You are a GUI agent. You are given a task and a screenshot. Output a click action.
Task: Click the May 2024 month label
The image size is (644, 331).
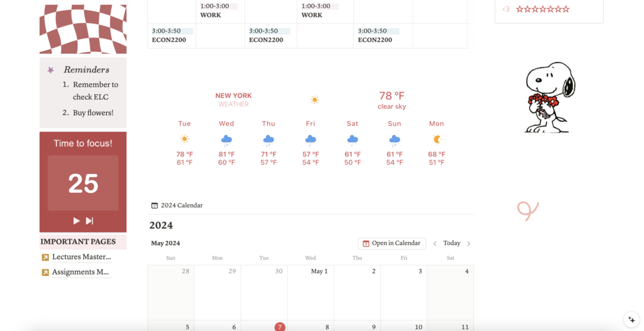[165, 243]
